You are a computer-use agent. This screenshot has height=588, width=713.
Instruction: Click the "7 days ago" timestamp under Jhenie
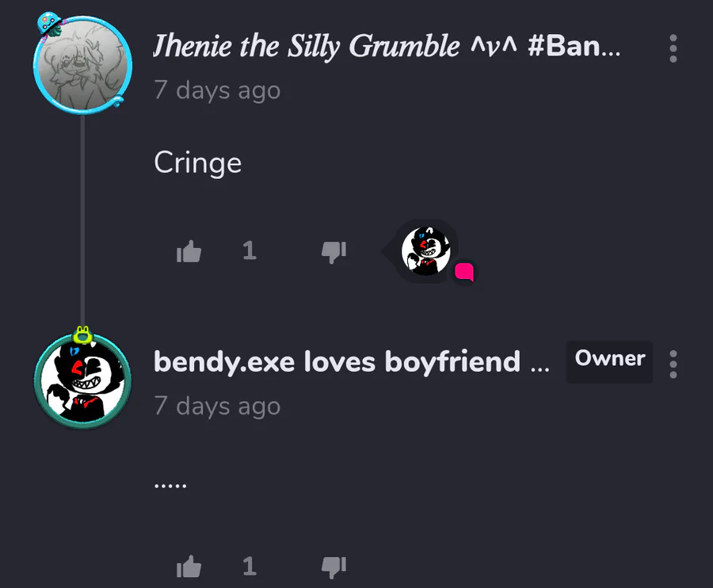pos(217,90)
